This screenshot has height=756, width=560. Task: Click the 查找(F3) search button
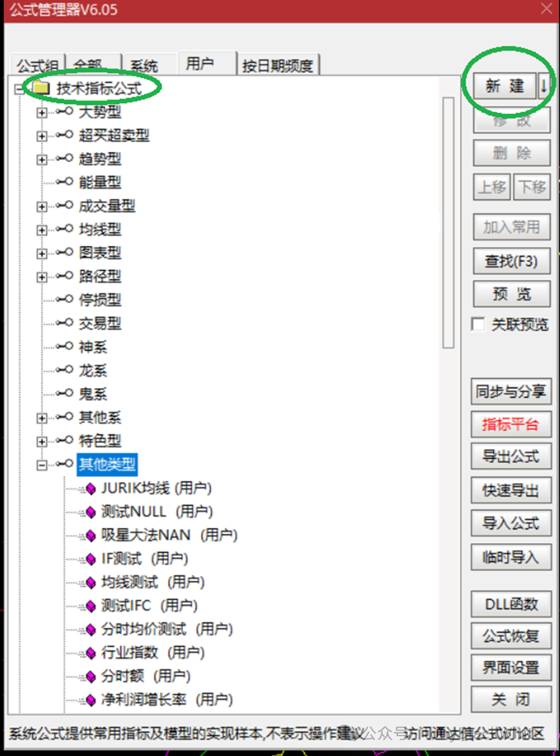click(511, 261)
